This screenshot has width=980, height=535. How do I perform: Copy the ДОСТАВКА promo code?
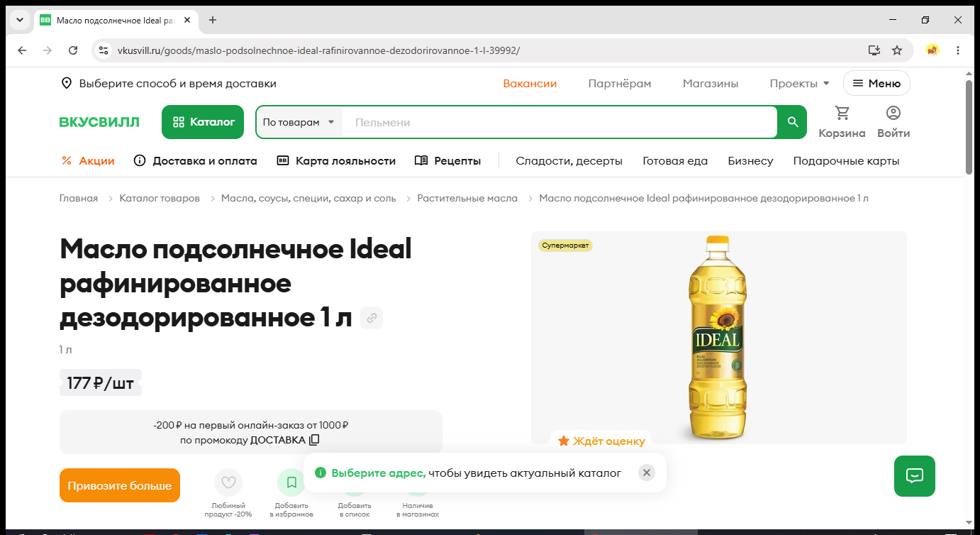(314, 440)
